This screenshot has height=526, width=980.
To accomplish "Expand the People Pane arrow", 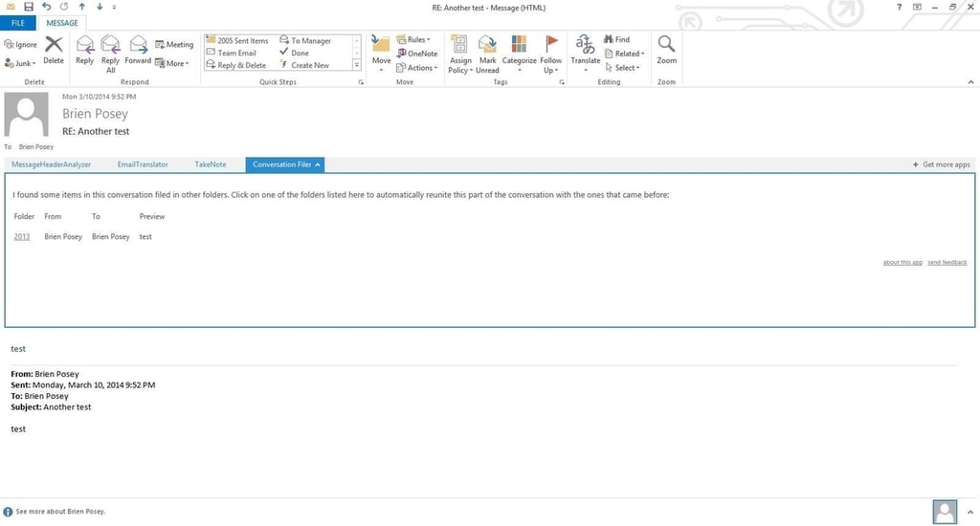I will [970, 513].
